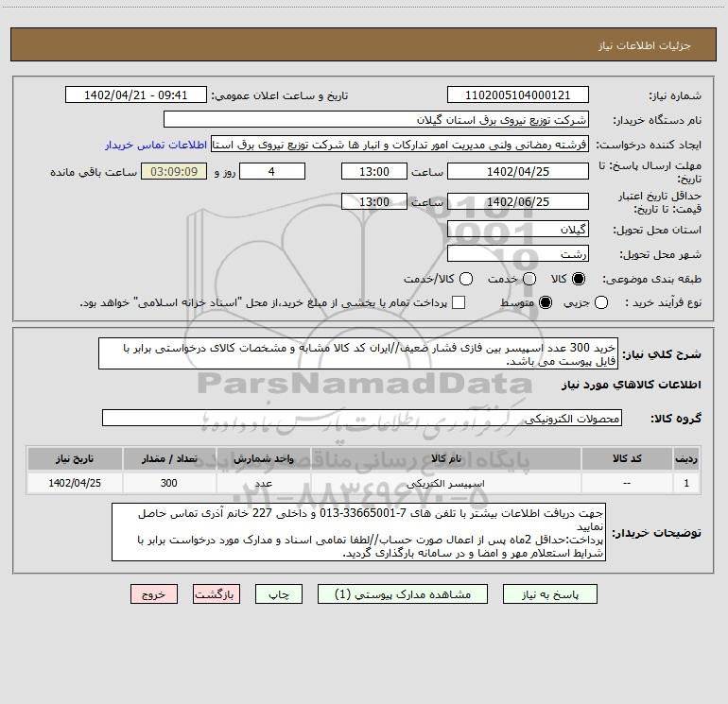Select the کالا radio button
The image size is (728, 704).
click(x=579, y=279)
